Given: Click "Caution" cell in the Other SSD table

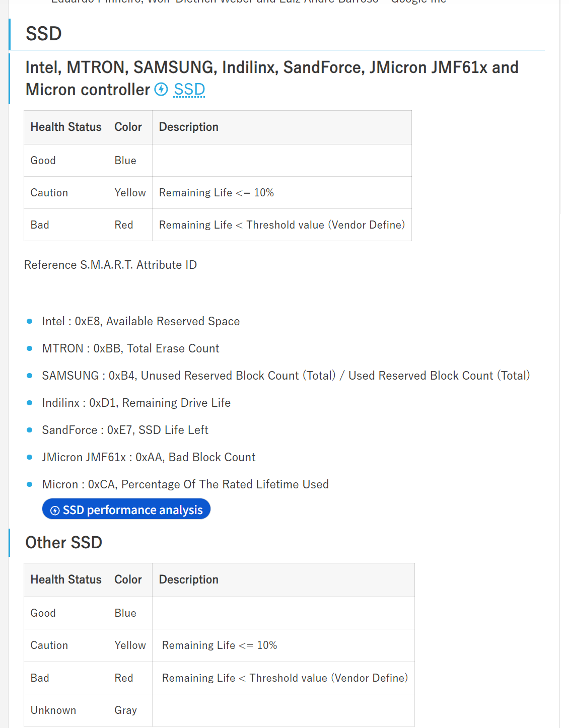Looking at the screenshot, I should click(66, 645).
